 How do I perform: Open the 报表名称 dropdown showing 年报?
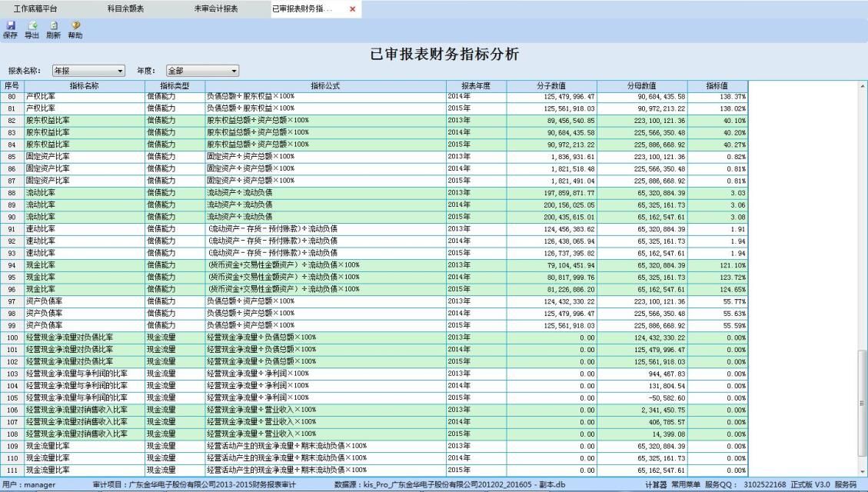[x=88, y=71]
